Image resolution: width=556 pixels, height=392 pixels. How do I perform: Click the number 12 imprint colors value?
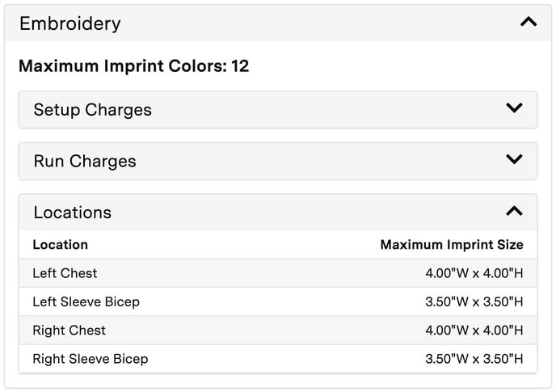point(240,66)
